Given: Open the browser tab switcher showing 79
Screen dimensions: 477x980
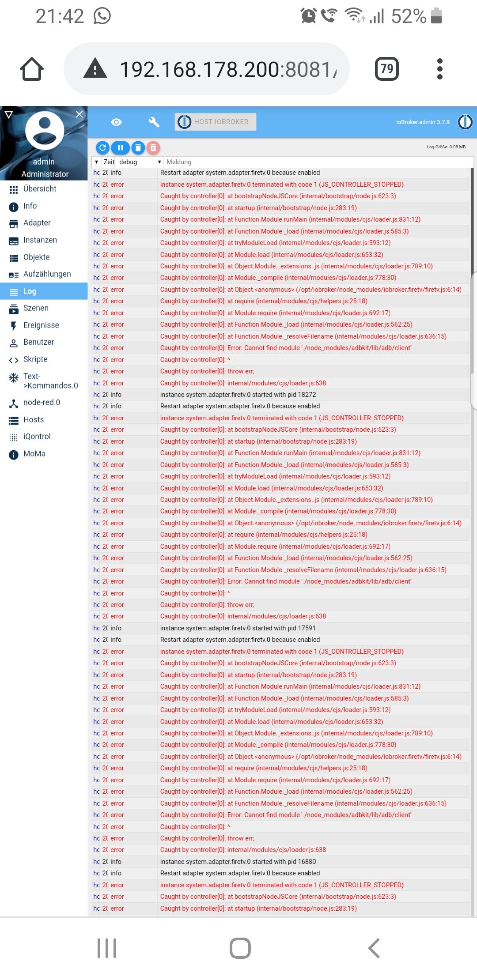Looking at the screenshot, I should coord(386,69).
